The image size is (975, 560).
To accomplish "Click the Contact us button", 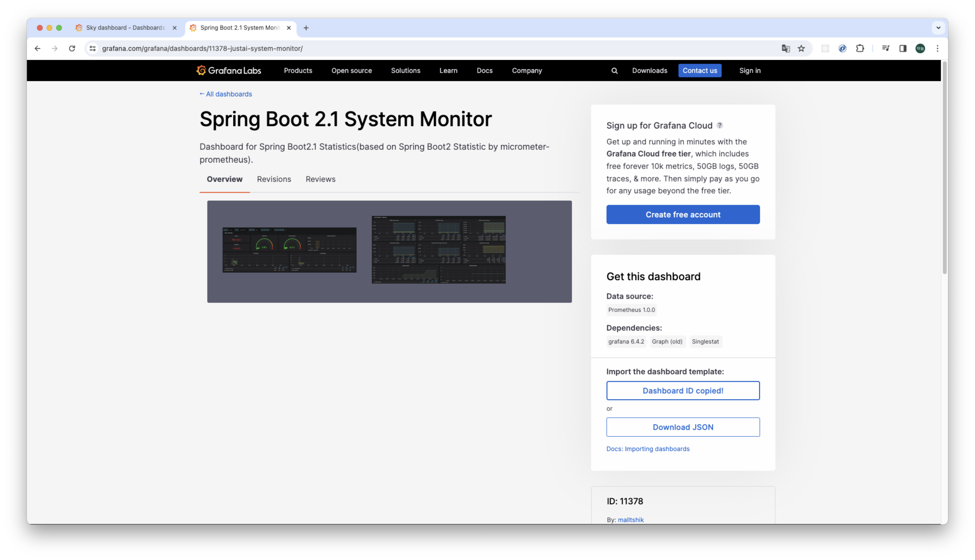I will (x=700, y=71).
